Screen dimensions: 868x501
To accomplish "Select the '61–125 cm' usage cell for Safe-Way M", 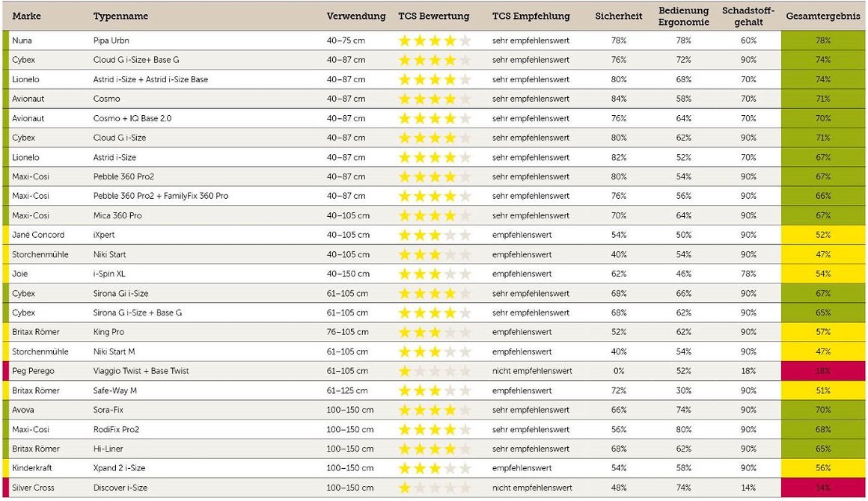I will (x=347, y=391).
